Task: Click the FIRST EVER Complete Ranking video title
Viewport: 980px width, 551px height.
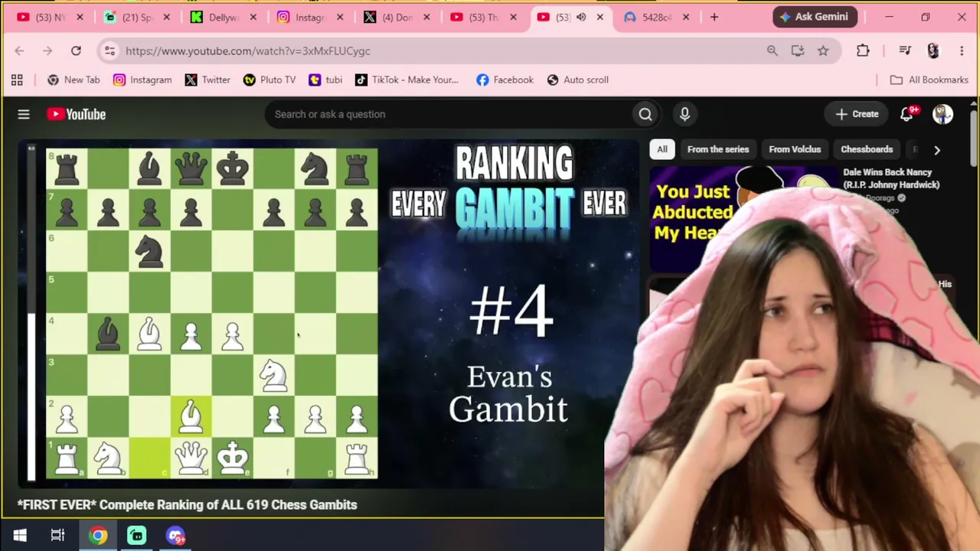Action: coord(188,505)
